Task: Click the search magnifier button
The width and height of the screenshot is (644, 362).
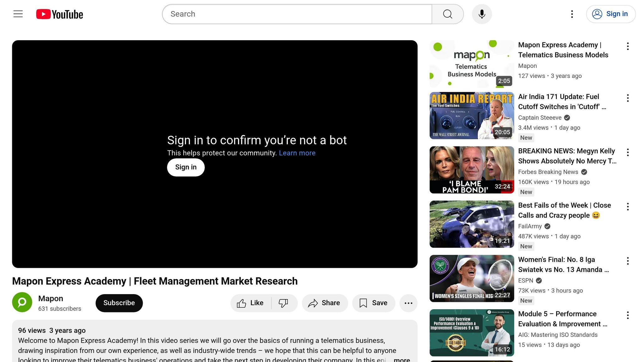Action: [447, 14]
